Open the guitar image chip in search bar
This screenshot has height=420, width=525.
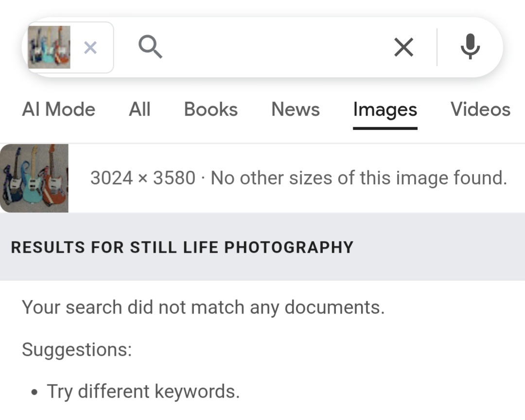[x=49, y=47]
